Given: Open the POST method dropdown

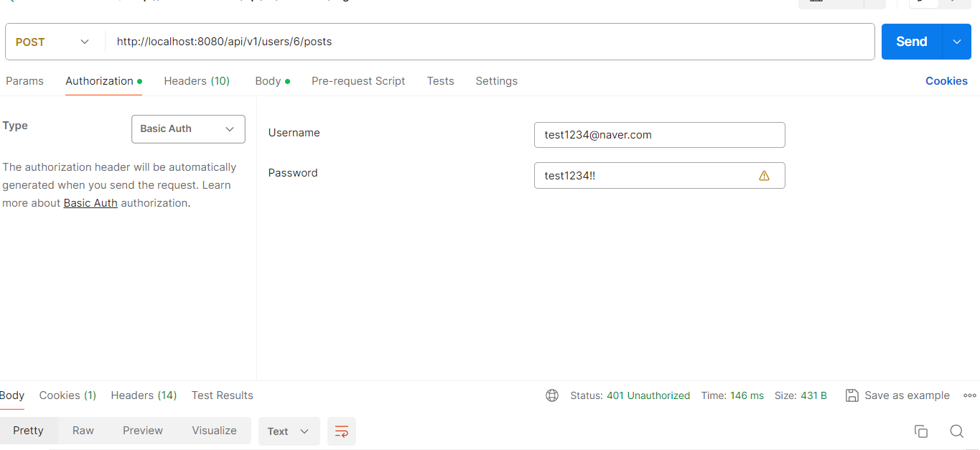Looking at the screenshot, I should click(x=52, y=42).
